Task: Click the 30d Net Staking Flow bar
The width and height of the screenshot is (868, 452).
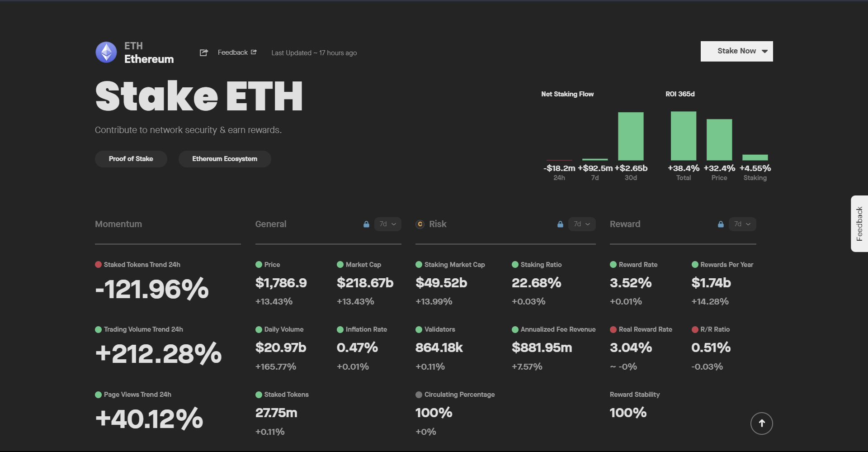Action: (631, 136)
